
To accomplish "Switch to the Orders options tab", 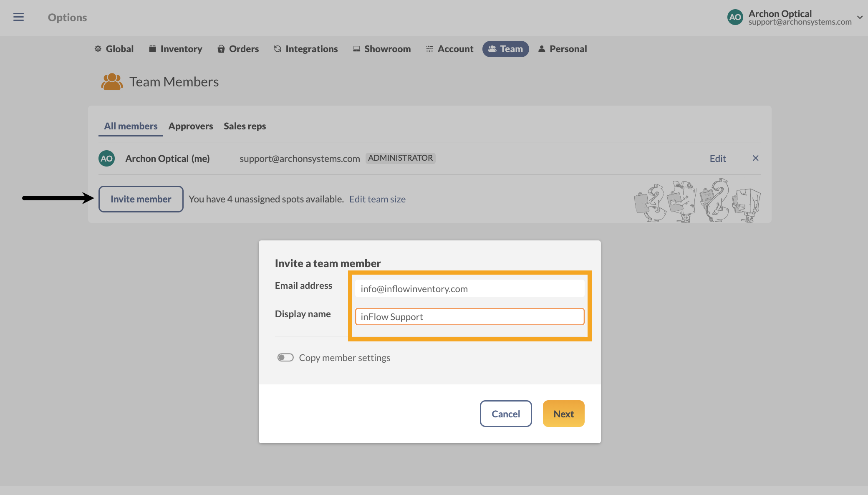I will 238,49.
